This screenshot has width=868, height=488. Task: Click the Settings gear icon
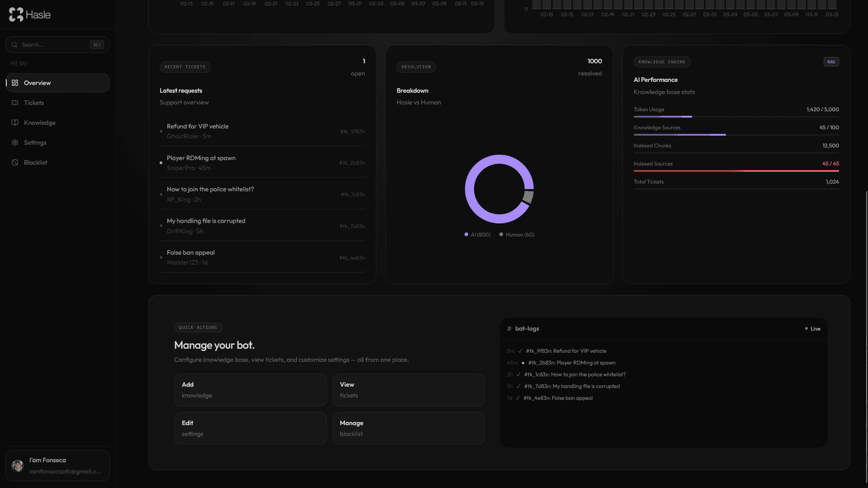click(x=14, y=142)
